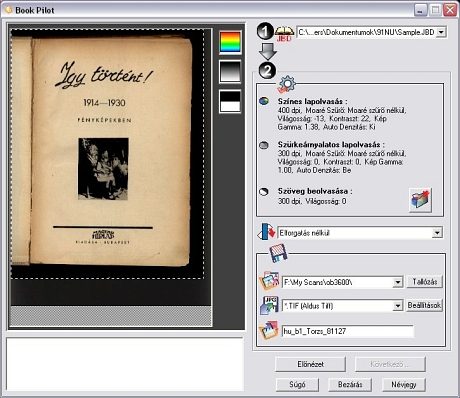
Task: Click the JPG file format icon
Action: (269, 305)
